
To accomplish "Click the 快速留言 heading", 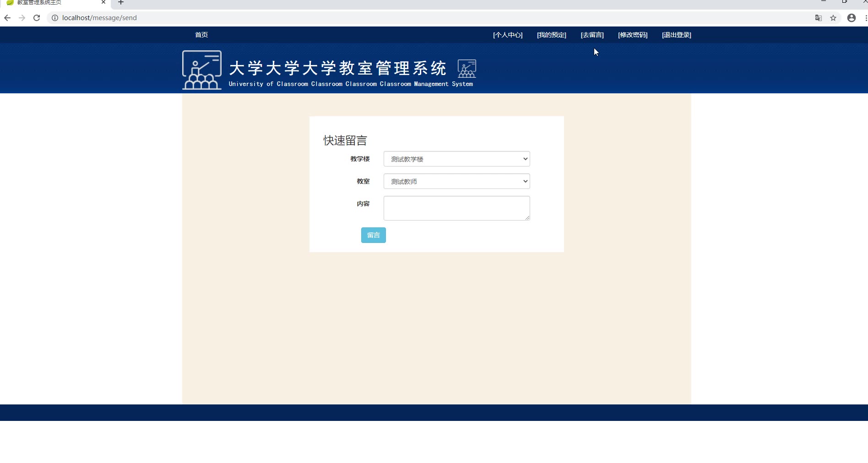I will point(345,140).
